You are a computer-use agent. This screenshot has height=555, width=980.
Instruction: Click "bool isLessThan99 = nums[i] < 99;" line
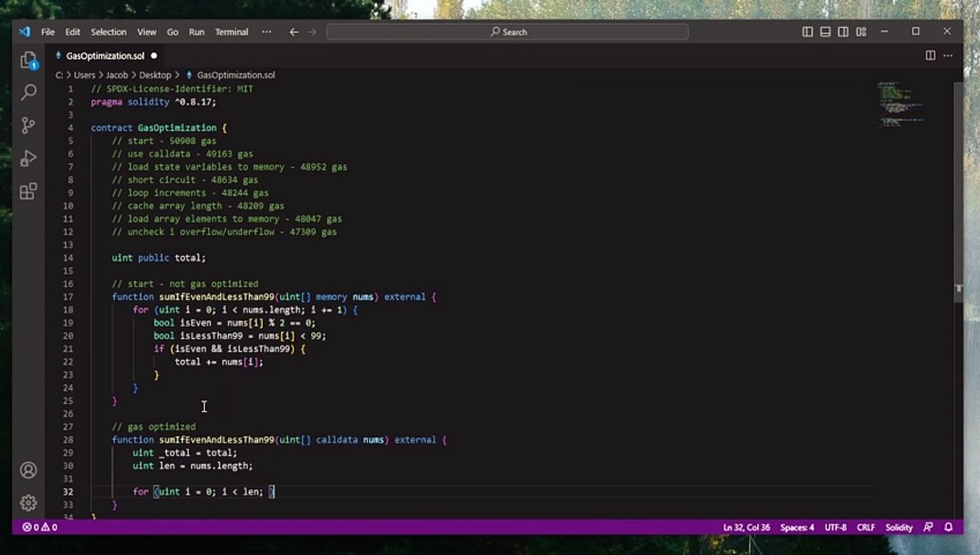[x=240, y=335]
